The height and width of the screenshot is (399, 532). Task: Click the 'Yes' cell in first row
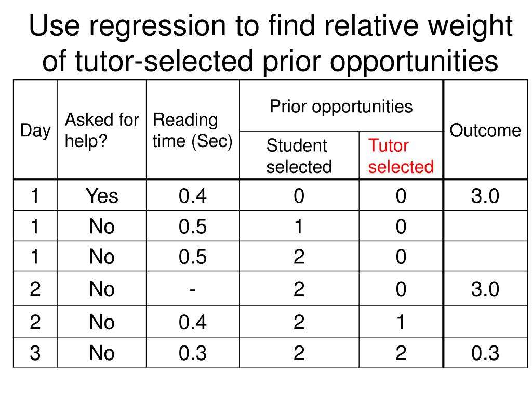[102, 196]
